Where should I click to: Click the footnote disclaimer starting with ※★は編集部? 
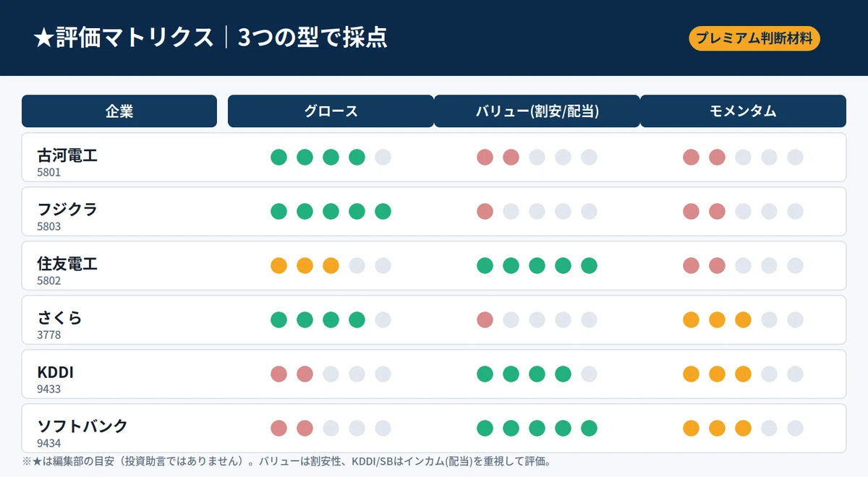point(286,462)
